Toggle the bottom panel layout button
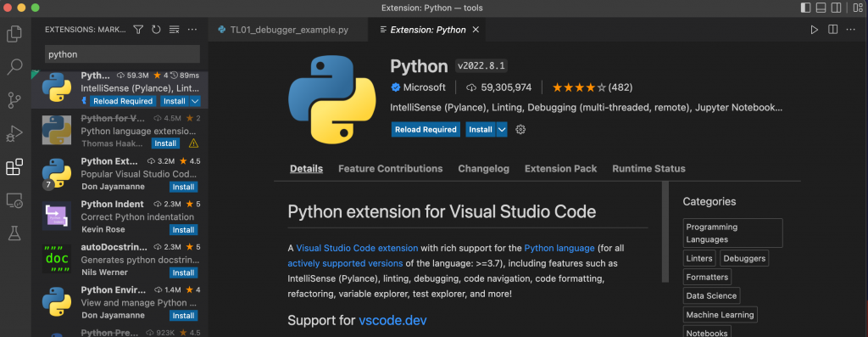Image resolution: width=868 pixels, height=337 pixels. (x=821, y=8)
